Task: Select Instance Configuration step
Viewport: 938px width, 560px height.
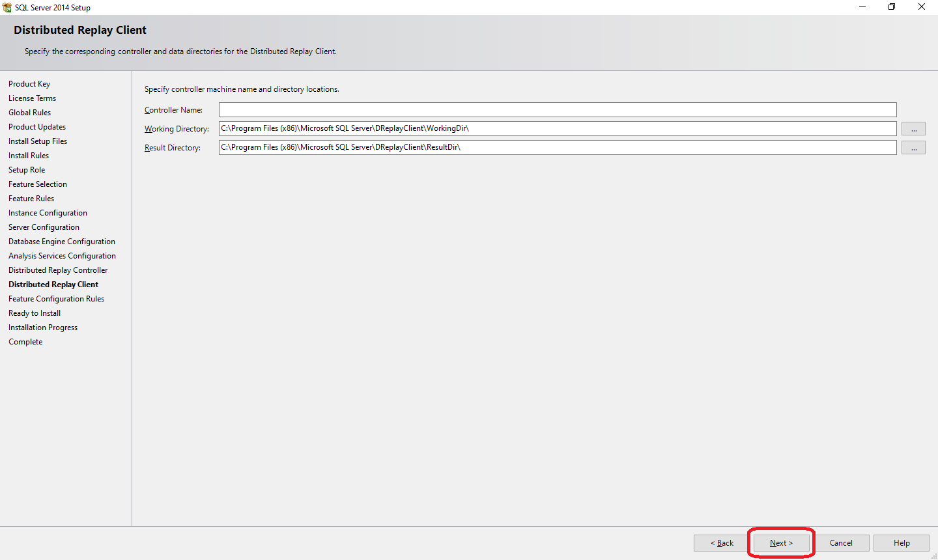Action: (48, 213)
